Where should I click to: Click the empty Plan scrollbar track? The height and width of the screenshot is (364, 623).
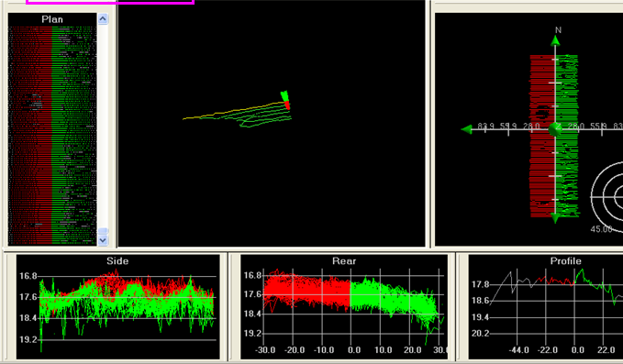click(x=103, y=126)
